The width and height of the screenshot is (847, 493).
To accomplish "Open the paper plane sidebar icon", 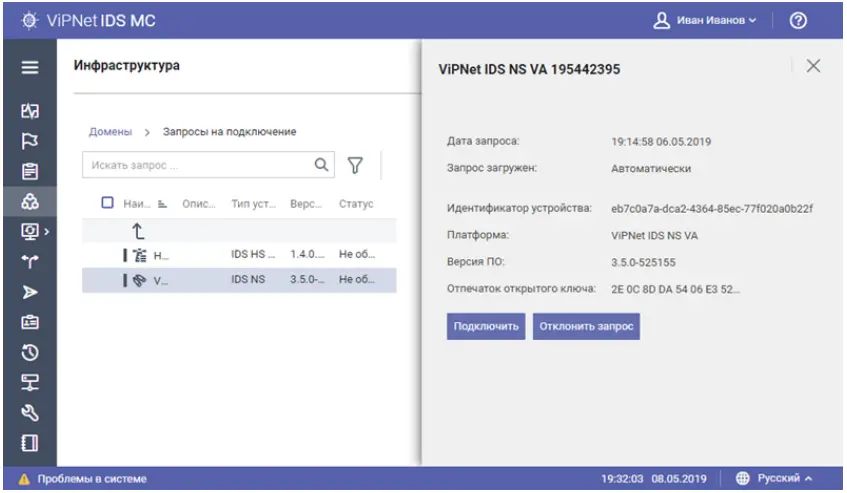I will (x=30, y=292).
